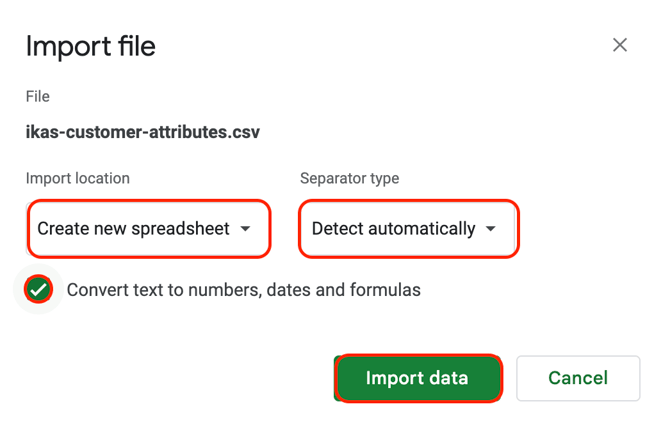This screenshot has width=670, height=427.
Task: Toggle the Convert text to numbers checkbox
Action: point(39,290)
